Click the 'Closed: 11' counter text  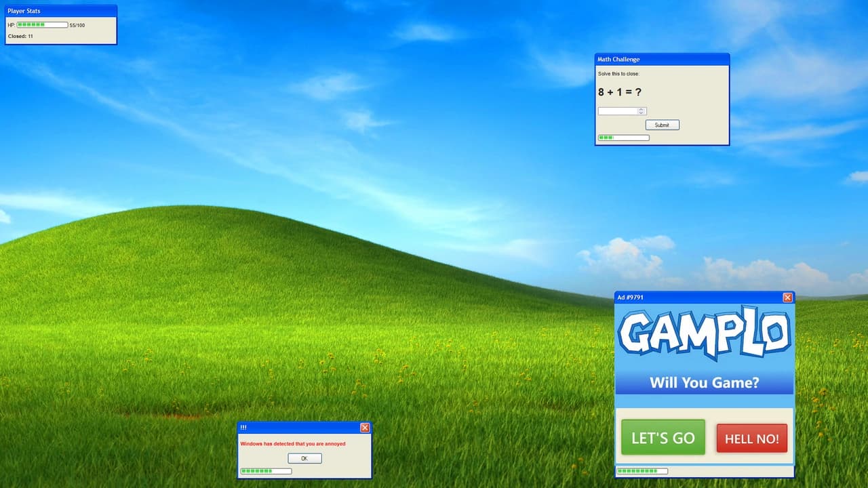coord(20,36)
